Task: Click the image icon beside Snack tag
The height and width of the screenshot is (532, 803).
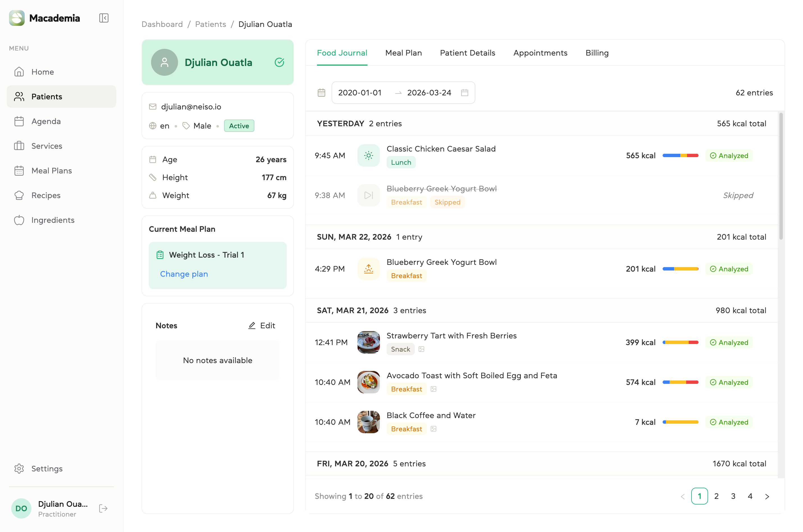Action: tap(421, 349)
